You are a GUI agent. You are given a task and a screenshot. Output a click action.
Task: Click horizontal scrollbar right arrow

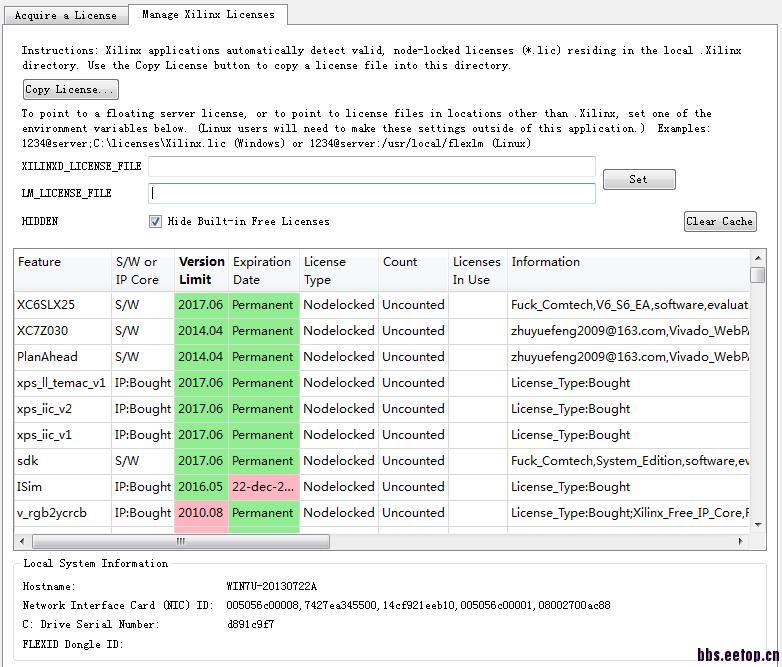pyautogui.click(x=740, y=541)
